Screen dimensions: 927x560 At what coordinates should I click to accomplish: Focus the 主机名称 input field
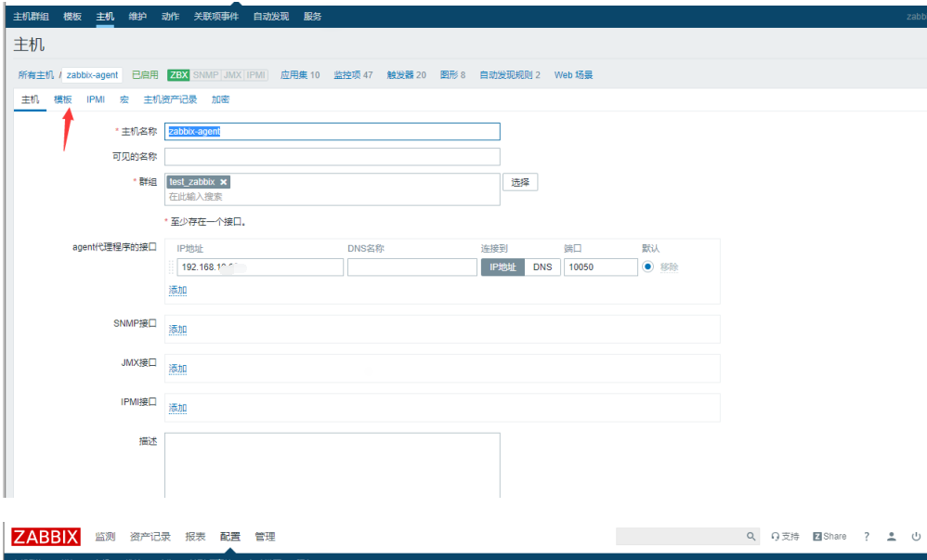tap(333, 131)
